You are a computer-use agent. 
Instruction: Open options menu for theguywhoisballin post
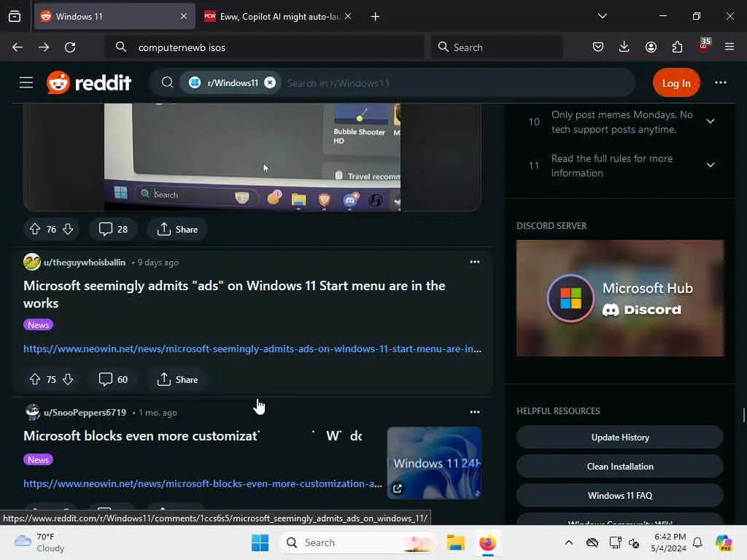click(474, 262)
